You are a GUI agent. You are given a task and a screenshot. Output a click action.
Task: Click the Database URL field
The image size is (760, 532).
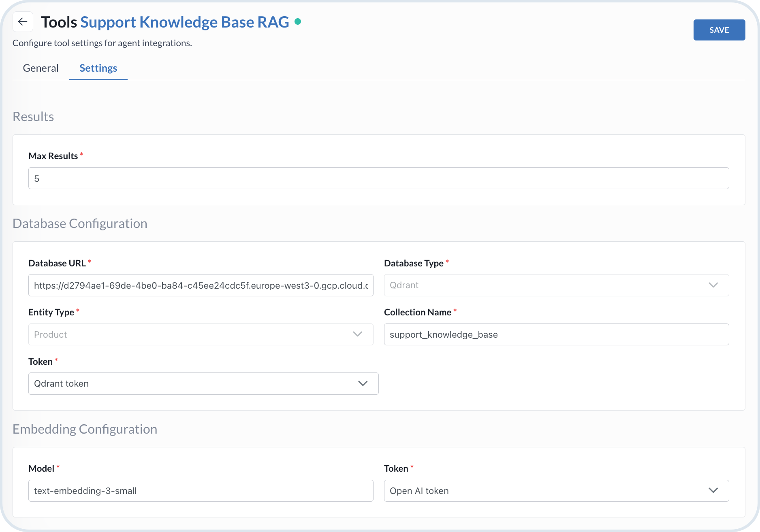point(201,285)
